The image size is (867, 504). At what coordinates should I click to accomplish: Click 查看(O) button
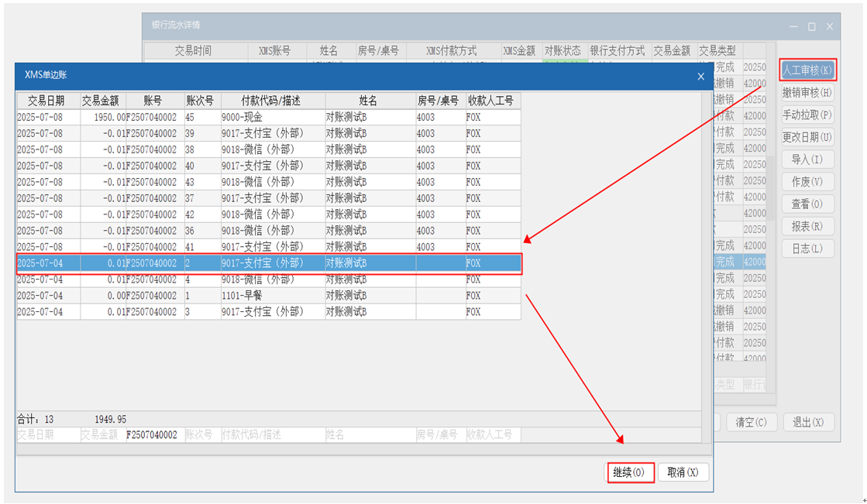807,204
